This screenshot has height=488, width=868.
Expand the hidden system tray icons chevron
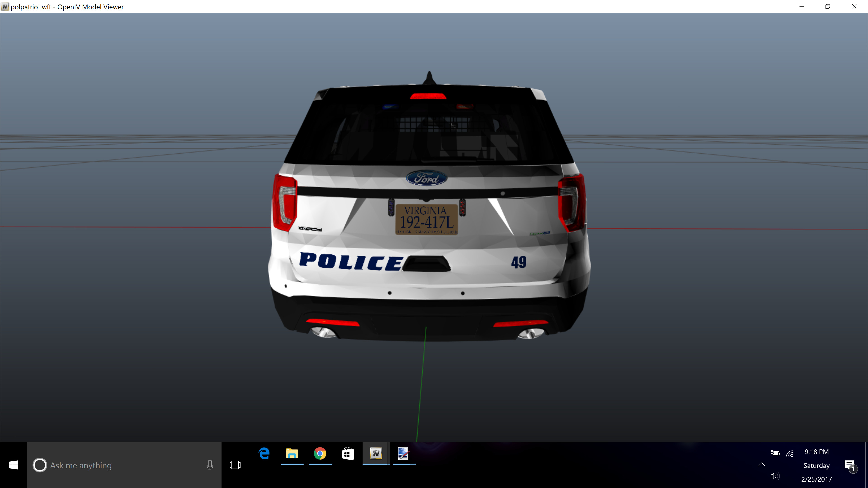[762, 465]
